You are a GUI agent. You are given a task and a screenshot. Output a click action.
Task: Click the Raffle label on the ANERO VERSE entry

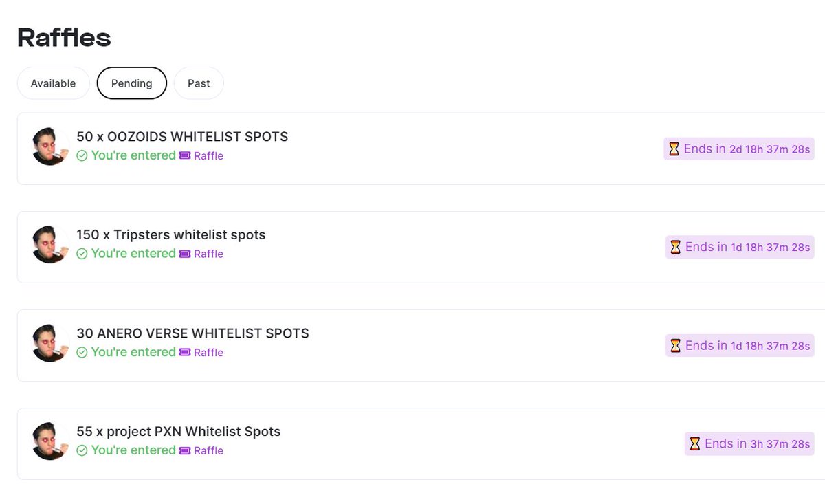[208, 353]
